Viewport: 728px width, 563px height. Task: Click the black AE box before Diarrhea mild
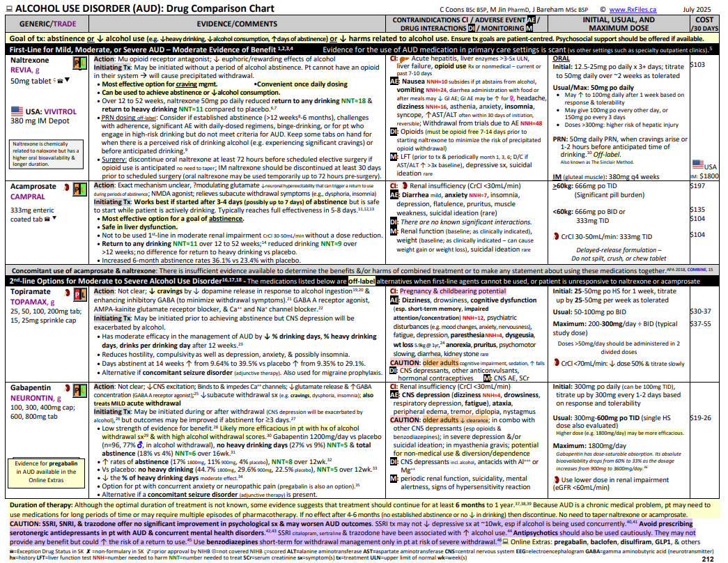pos(394,195)
